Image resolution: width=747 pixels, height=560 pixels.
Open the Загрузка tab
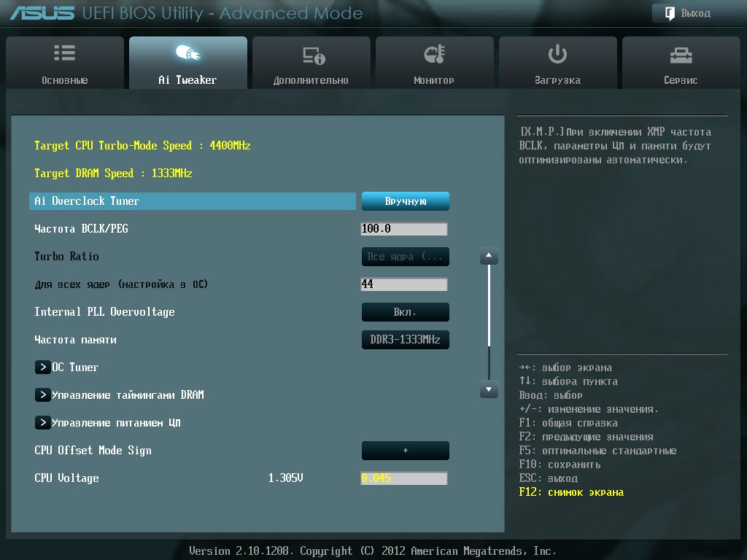(558, 63)
